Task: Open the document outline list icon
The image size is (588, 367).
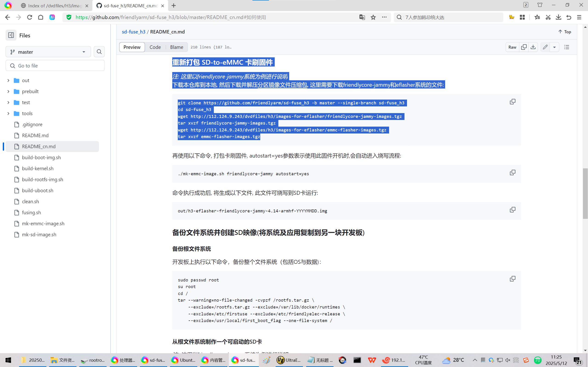Action: tap(567, 47)
